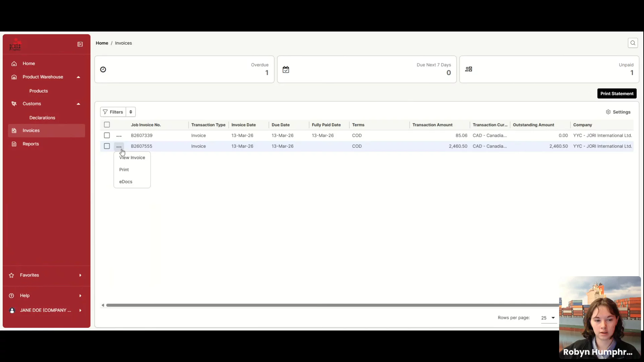Sort by the Due Date column header
Screen dimensions: 644x362
pyautogui.click(x=281, y=125)
